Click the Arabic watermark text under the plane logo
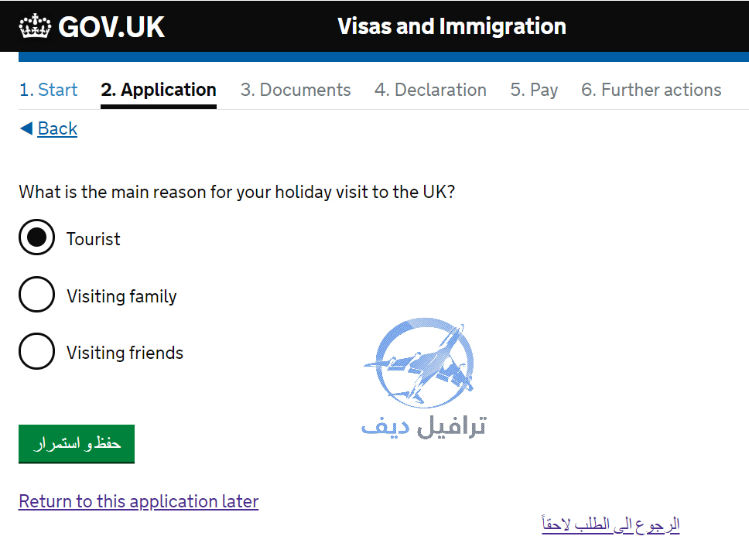Image resolution: width=749 pixels, height=560 pixels. 424,426
